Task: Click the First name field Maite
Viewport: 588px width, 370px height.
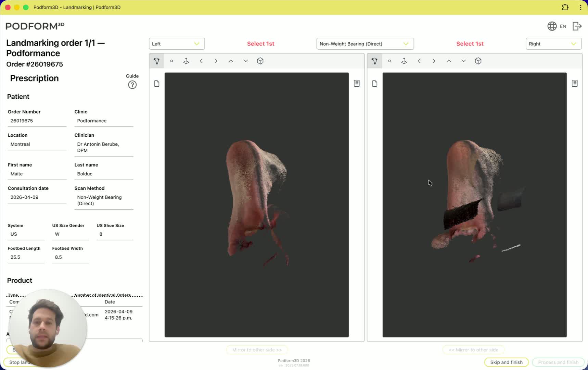Action: click(37, 174)
